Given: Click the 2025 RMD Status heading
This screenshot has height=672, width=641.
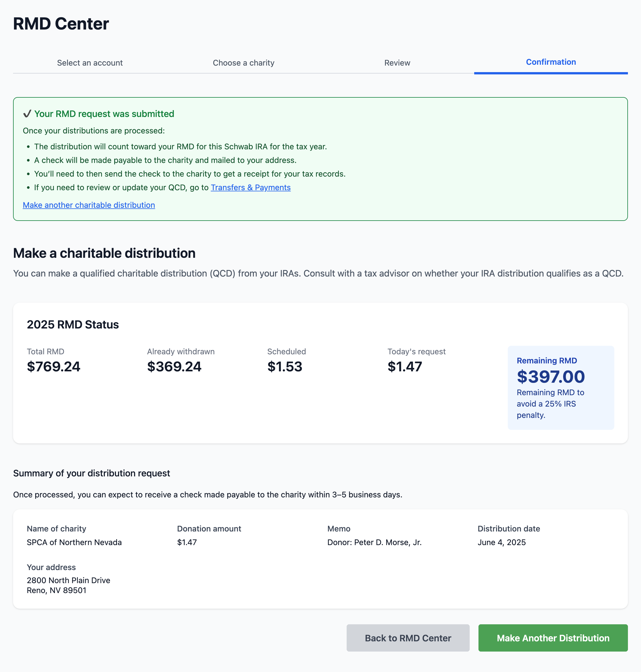Looking at the screenshot, I should [73, 325].
